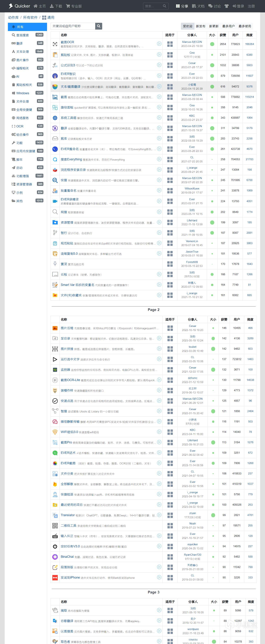Click the 动作库 breadcrumb link
The image size is (265, 644).
[x=13, y=18]
